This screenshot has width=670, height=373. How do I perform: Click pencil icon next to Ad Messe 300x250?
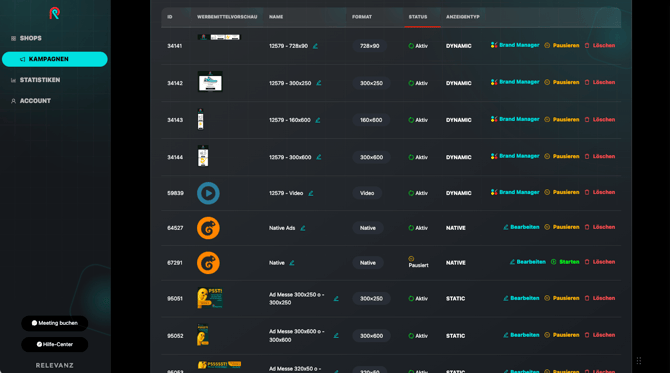point(336,299)
